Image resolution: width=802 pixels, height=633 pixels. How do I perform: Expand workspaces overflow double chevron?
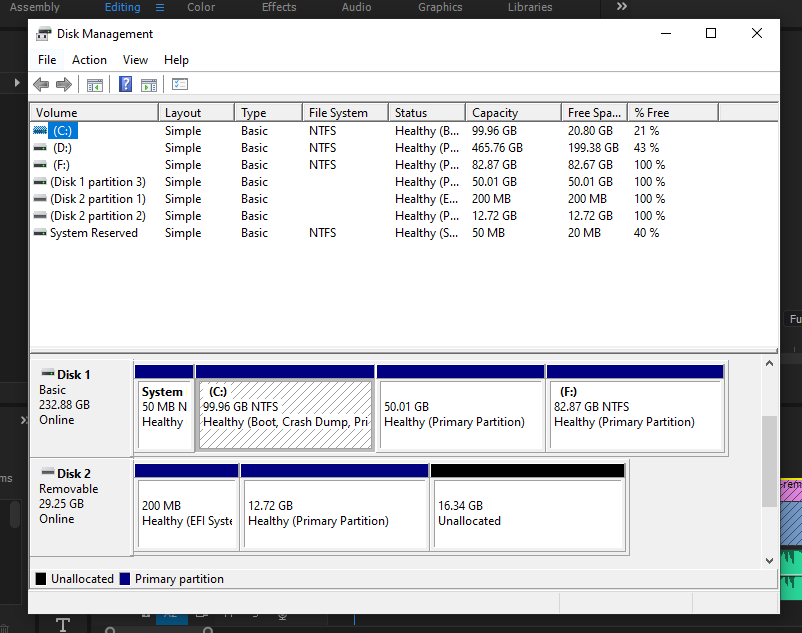621,6
